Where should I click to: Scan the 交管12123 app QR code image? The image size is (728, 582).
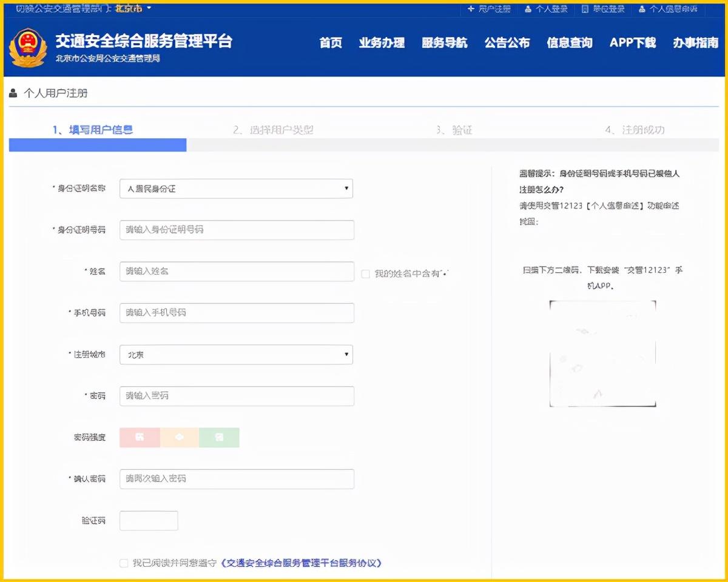602,353
